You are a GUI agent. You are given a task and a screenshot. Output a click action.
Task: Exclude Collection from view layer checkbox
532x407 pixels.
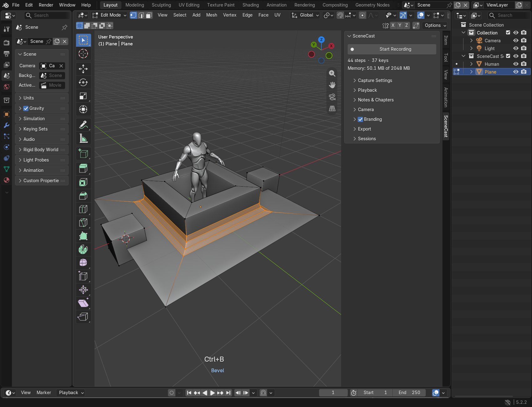508,33
